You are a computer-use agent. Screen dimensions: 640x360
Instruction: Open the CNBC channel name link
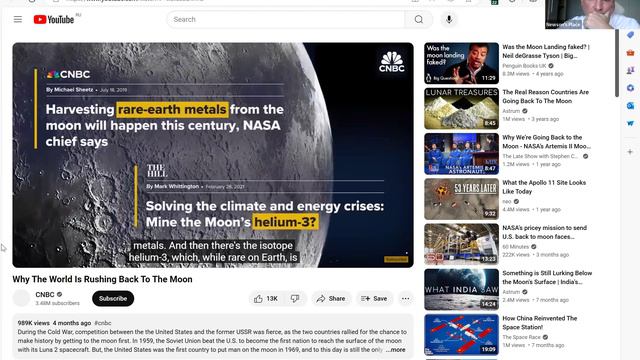tap(45, 294)
